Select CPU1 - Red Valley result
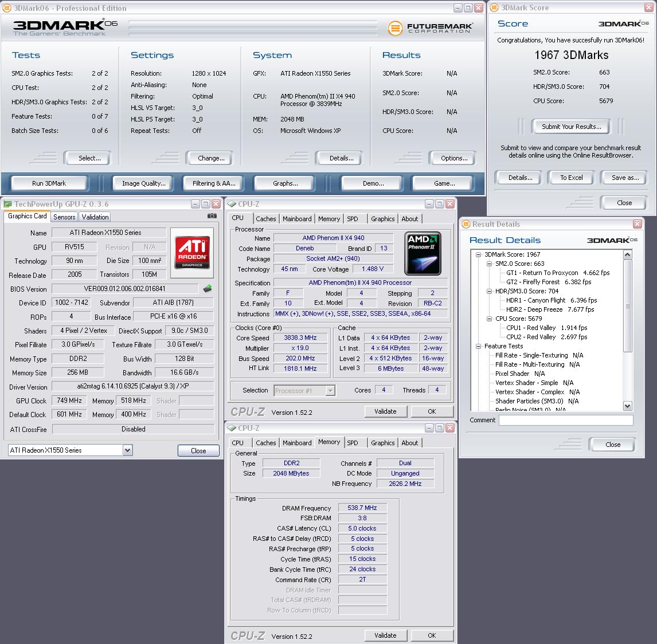Image resolution: width=657 pixels, height=644 pixels. tap(546, 328)
